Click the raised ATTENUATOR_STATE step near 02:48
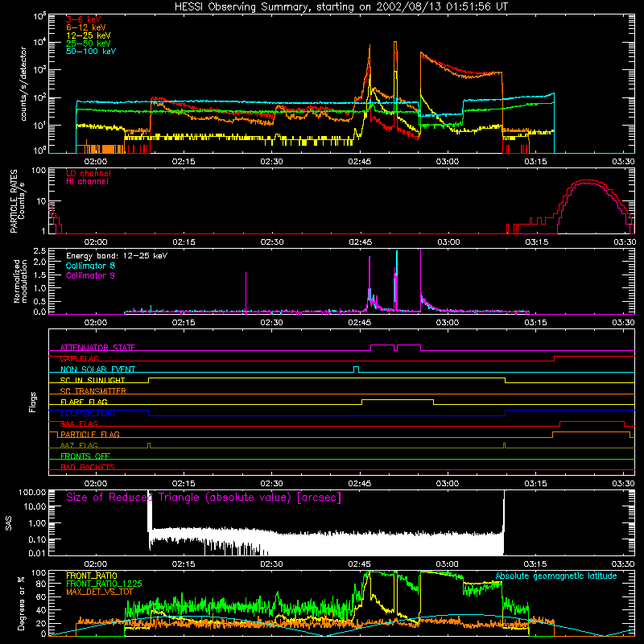This screenshot has height=644, width=644. [382, 345]
